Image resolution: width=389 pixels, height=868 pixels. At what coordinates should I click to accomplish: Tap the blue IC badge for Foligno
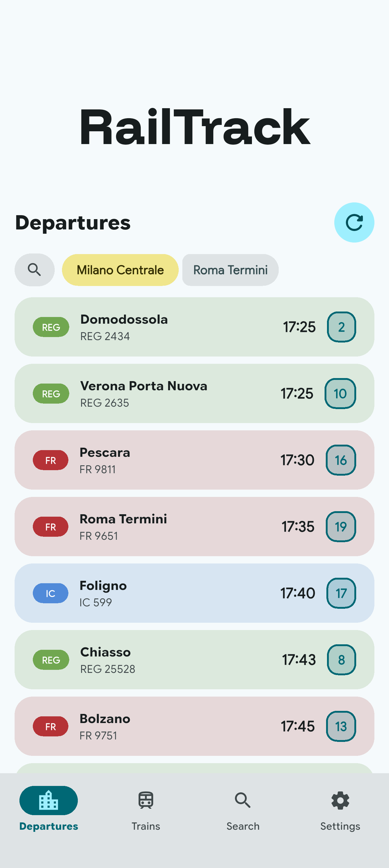pos(50,593)
